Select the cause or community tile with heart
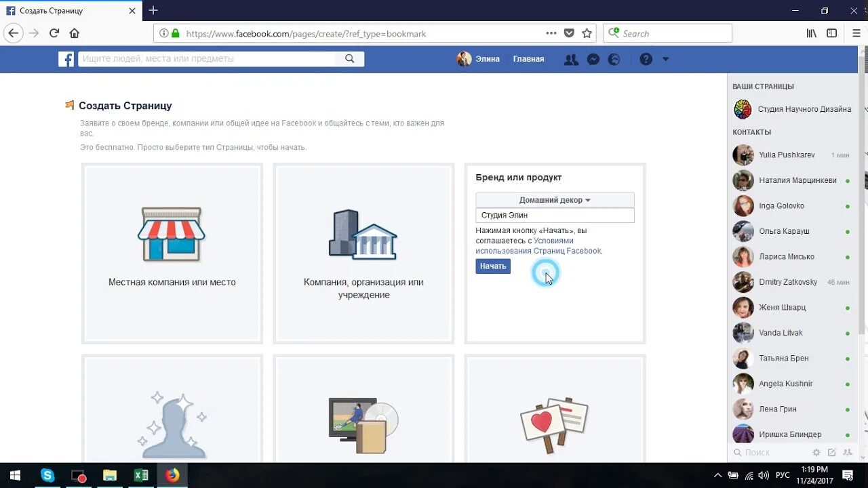868x488 pixels. pyautogui.click(x=555, y=409)
